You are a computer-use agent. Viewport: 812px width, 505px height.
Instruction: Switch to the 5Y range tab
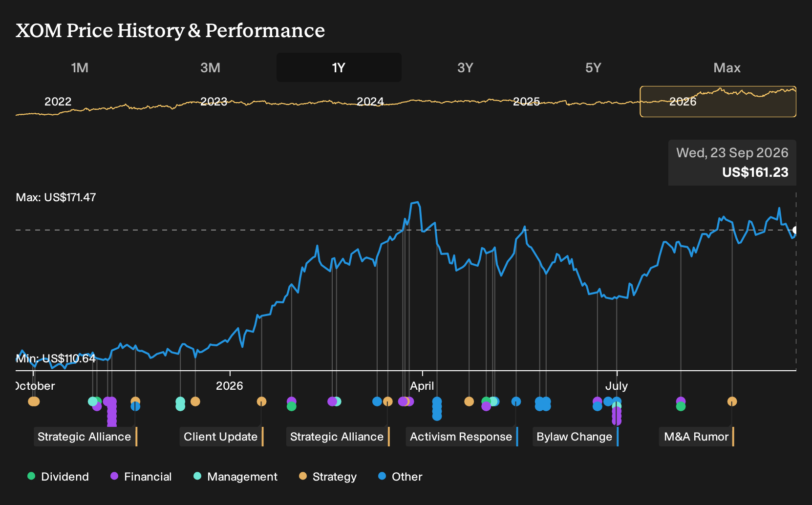tap(593, 68)
